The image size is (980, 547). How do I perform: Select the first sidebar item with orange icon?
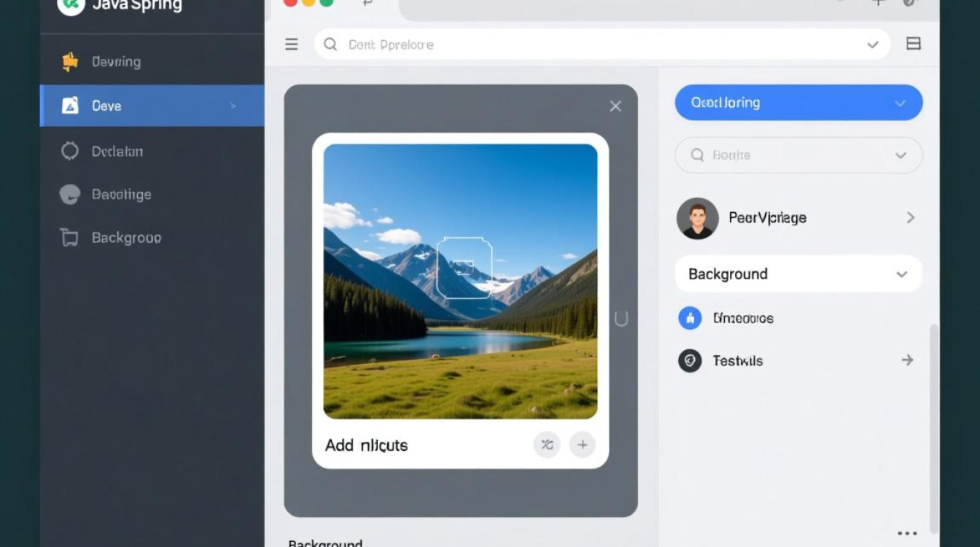(x=115, y=62)
